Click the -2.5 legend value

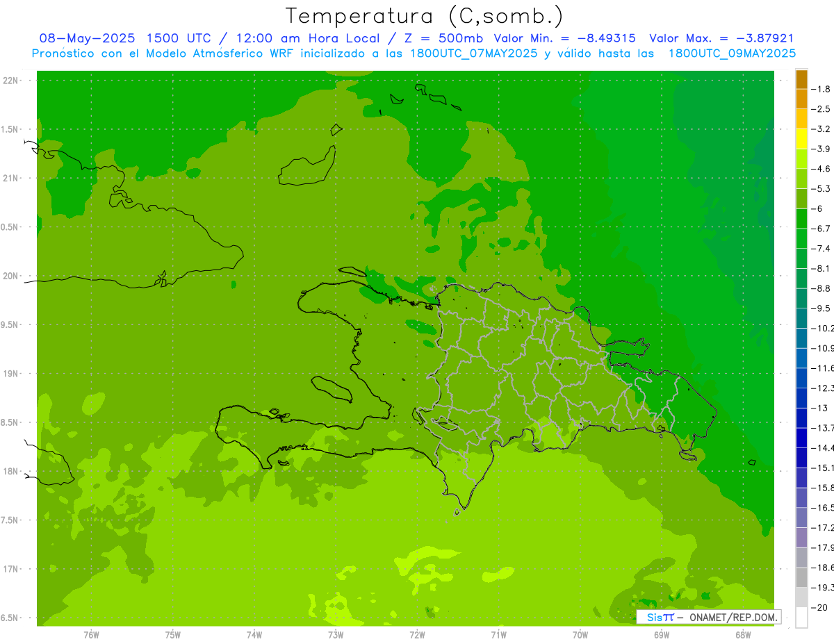point(821,109)
